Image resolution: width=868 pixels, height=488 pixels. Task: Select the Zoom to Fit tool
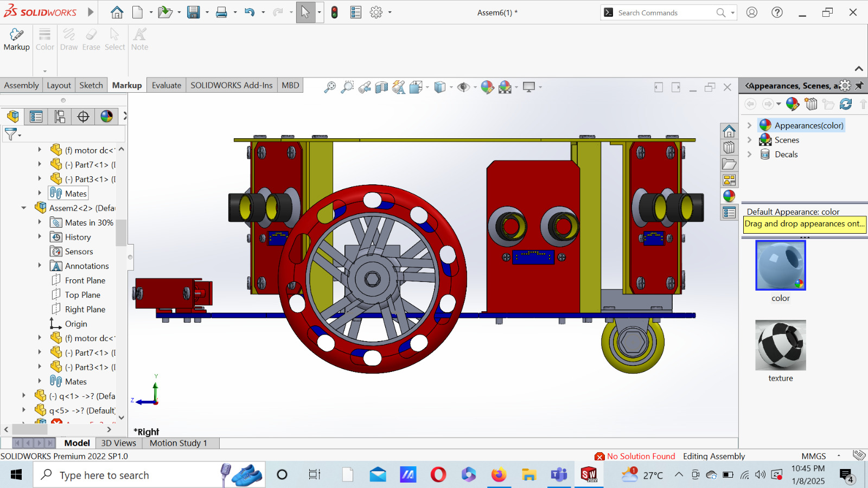[x=331, y=87]
